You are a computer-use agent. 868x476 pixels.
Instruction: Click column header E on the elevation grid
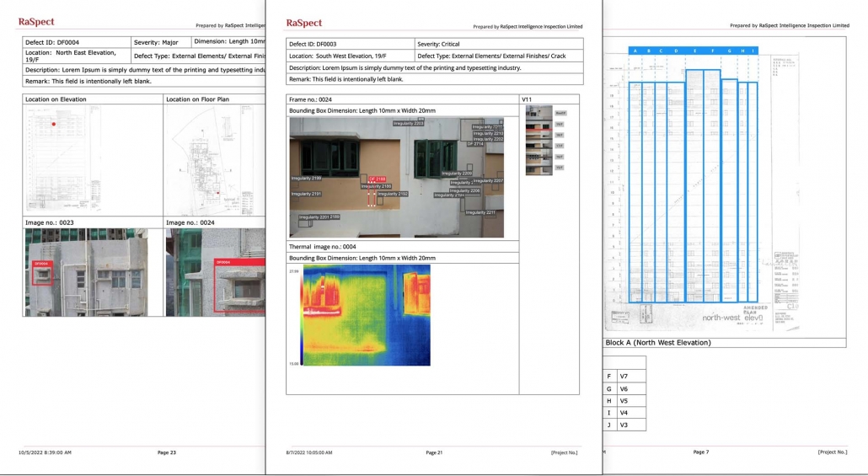(x=694, y=51)
